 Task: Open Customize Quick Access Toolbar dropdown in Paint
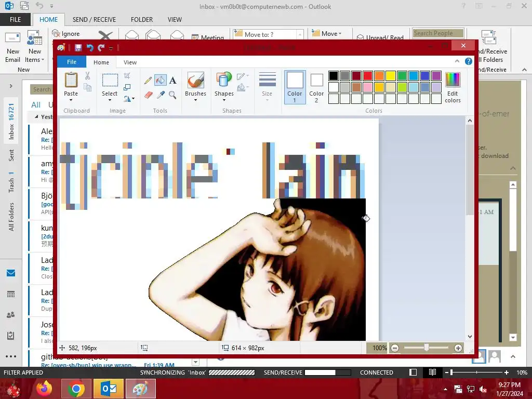[111, 48]
